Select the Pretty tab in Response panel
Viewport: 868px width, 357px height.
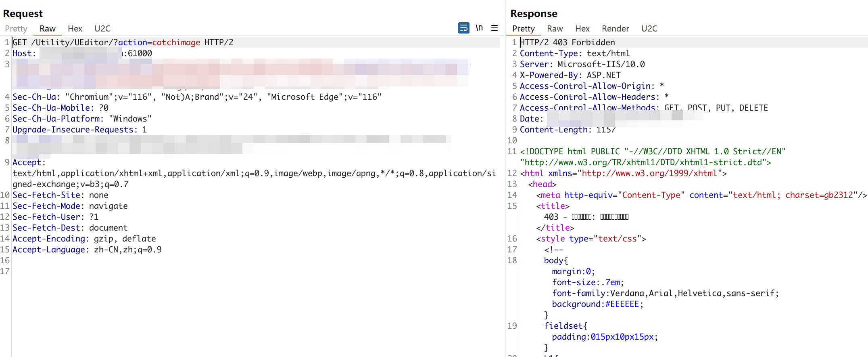(523, 29)
